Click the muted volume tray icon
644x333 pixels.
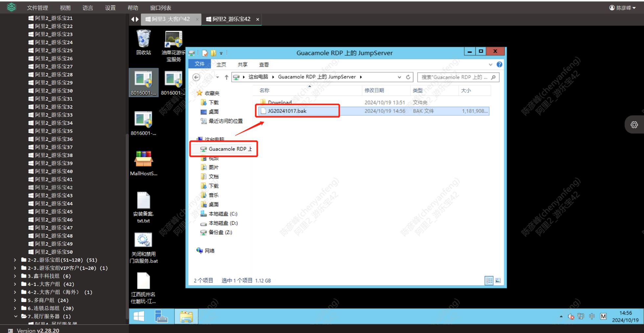click(x=571, y=317)
